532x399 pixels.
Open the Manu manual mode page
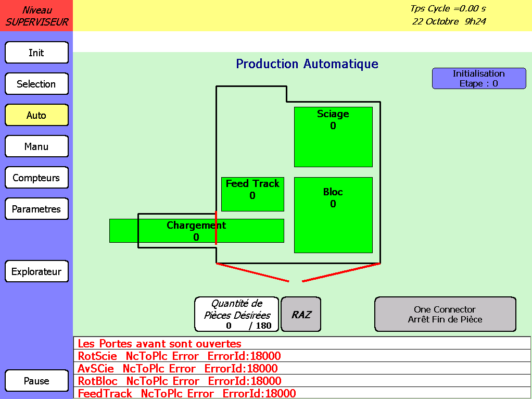tap(36, 146)
